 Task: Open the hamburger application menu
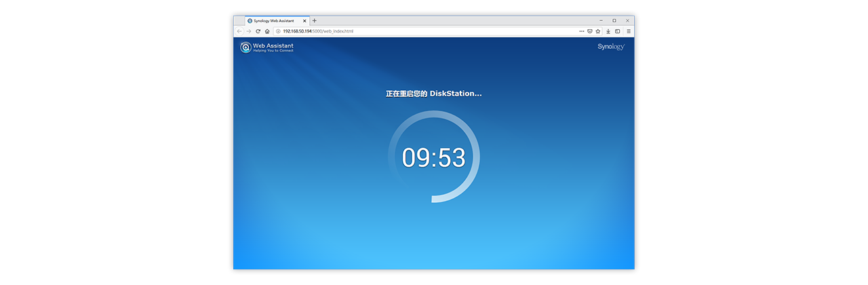point(628,31)
